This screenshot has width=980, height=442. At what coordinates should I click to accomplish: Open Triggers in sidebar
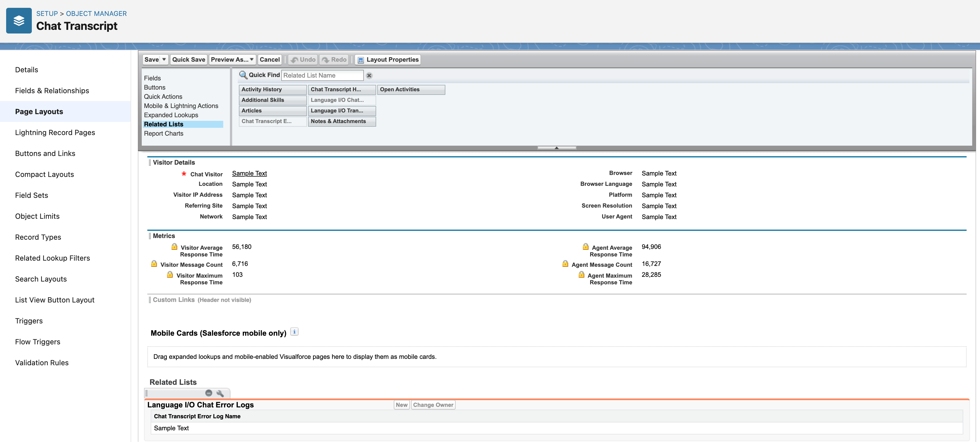[x=29, y=321]
